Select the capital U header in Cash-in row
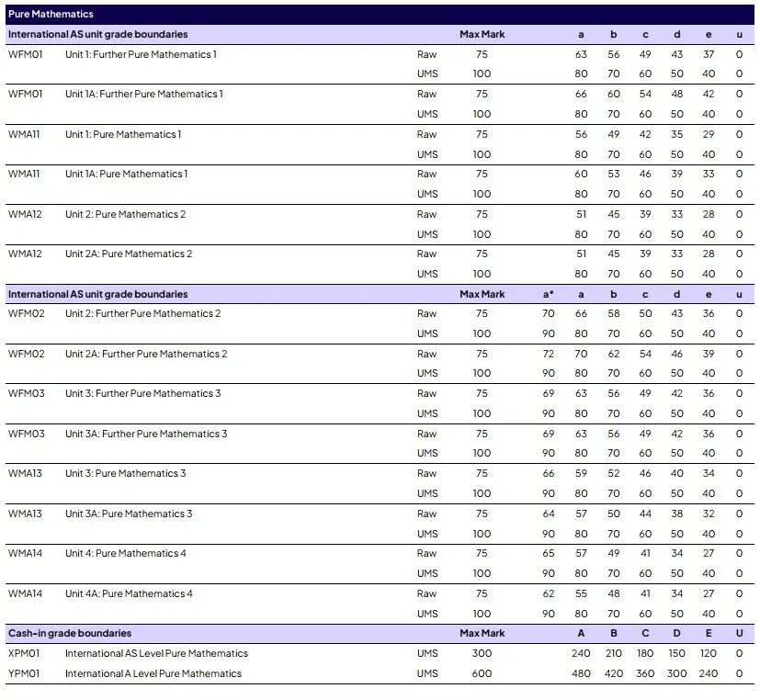Image resolution: width=760 pixels, height=700 pixels. click(739, 633)
